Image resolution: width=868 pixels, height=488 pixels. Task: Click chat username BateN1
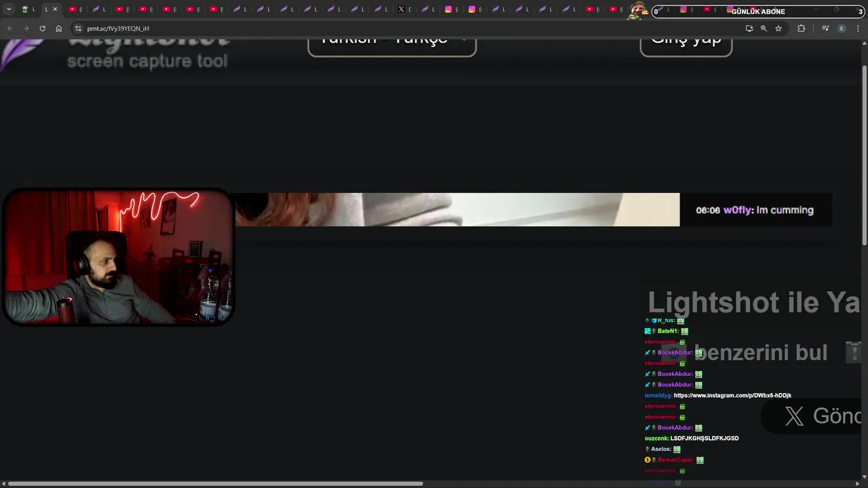pyautogui.click(x=667, y=331)
